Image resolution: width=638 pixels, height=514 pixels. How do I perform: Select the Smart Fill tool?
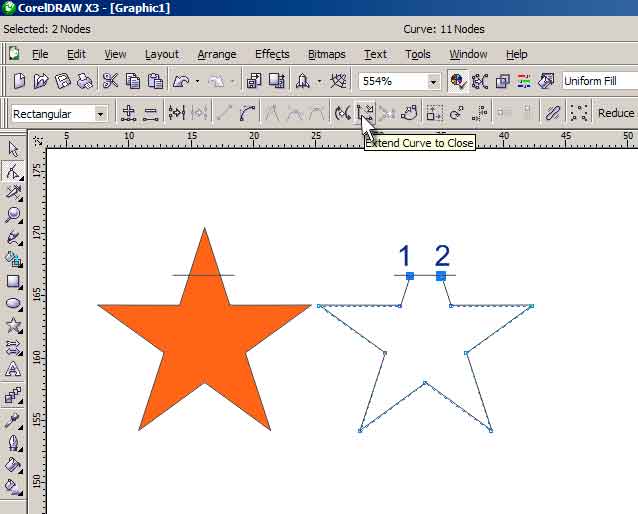point(13,259)
